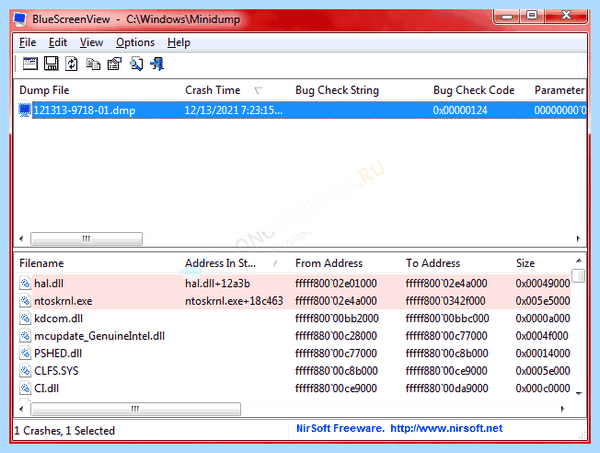Sort by the Parameter column header
The height and width of the screenshot is (453, 600).
(558, 90)
